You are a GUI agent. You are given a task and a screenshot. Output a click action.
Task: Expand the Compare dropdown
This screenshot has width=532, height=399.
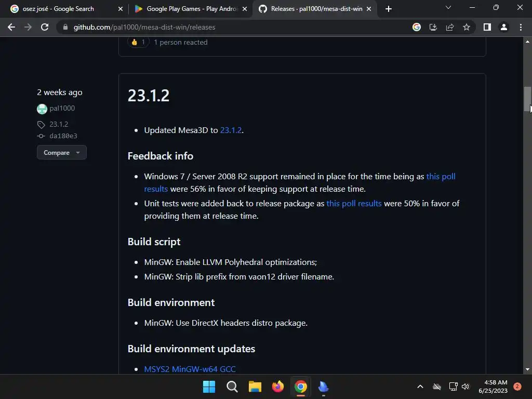(62, 153)
